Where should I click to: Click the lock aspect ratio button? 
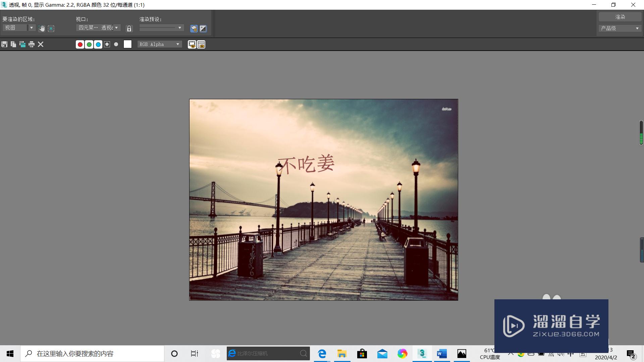click(x=129, y=28)
